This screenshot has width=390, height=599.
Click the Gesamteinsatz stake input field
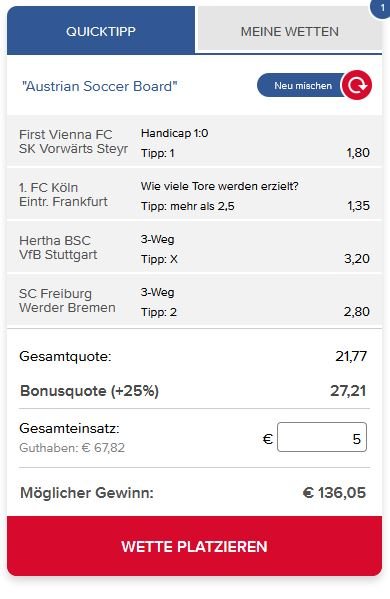[x=322, y=437]
